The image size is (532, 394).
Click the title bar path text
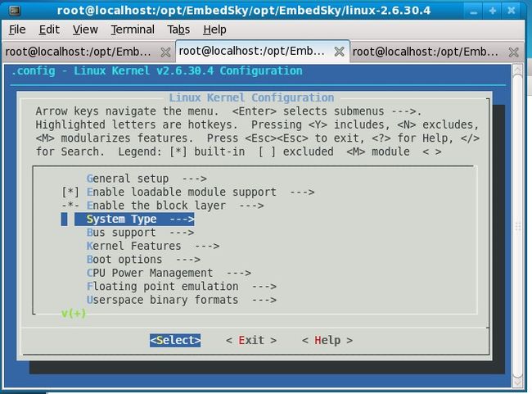(x=244, y=11)
